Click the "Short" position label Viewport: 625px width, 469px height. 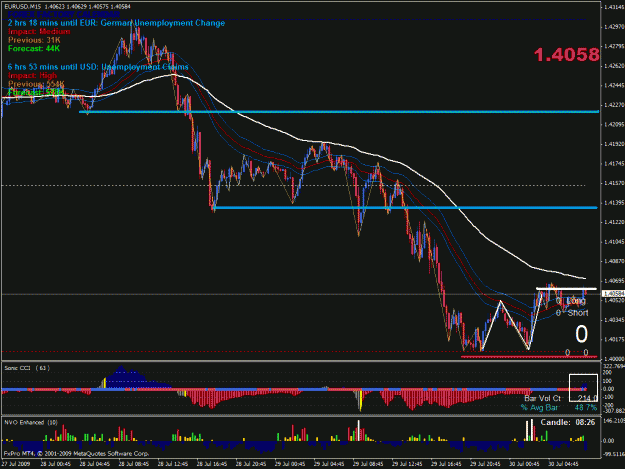coord(578,313)
